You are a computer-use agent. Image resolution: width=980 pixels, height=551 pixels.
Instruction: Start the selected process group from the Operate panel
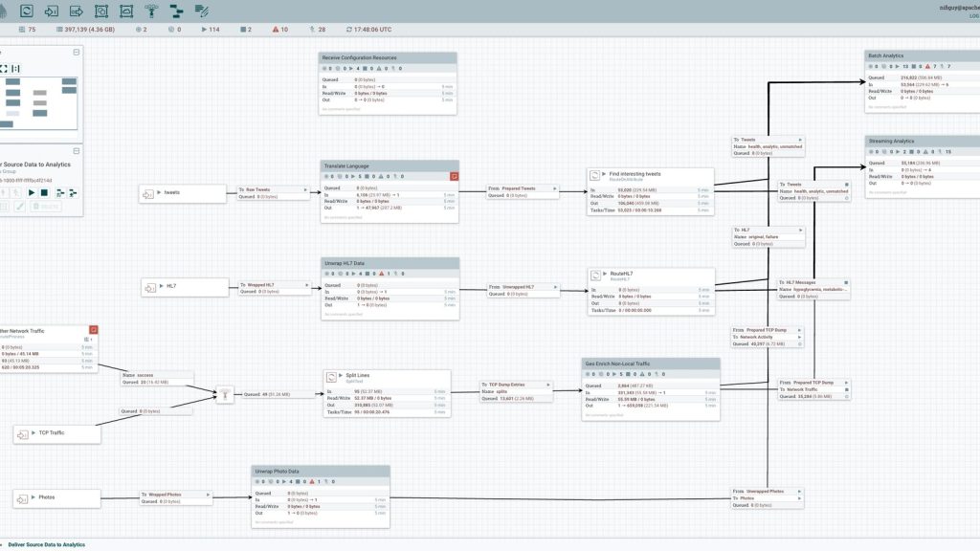(32, 193)
